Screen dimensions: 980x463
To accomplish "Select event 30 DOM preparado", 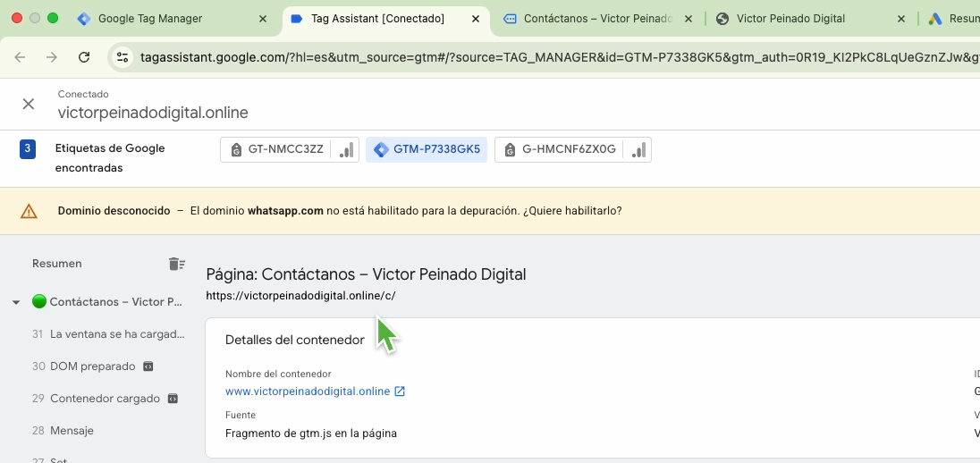I will (84, 366).
